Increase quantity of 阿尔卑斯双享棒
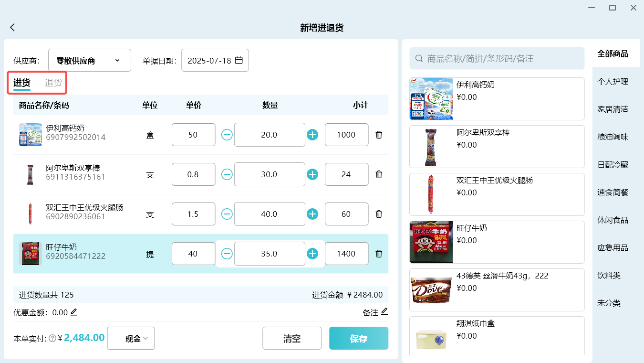This screenshot has height=363, width=644. tap(312, 174)
